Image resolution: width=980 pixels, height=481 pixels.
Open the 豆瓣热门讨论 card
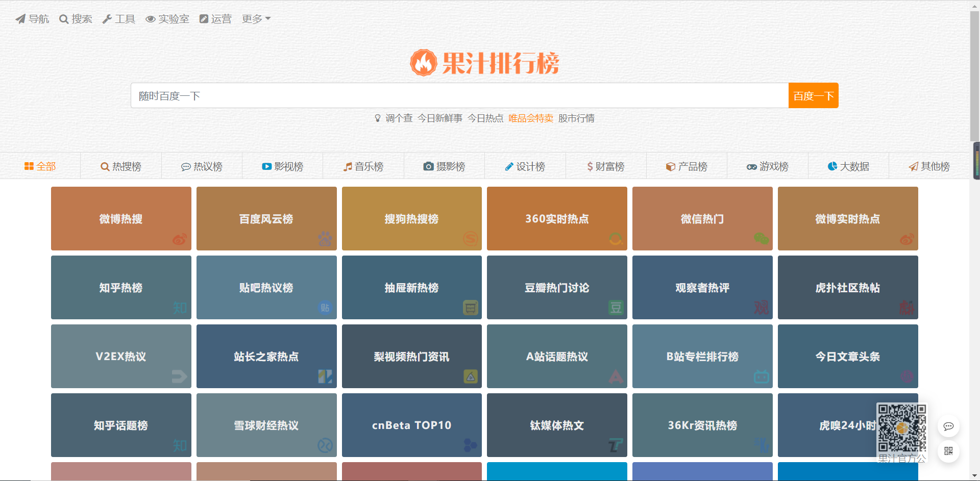point(557,287)
